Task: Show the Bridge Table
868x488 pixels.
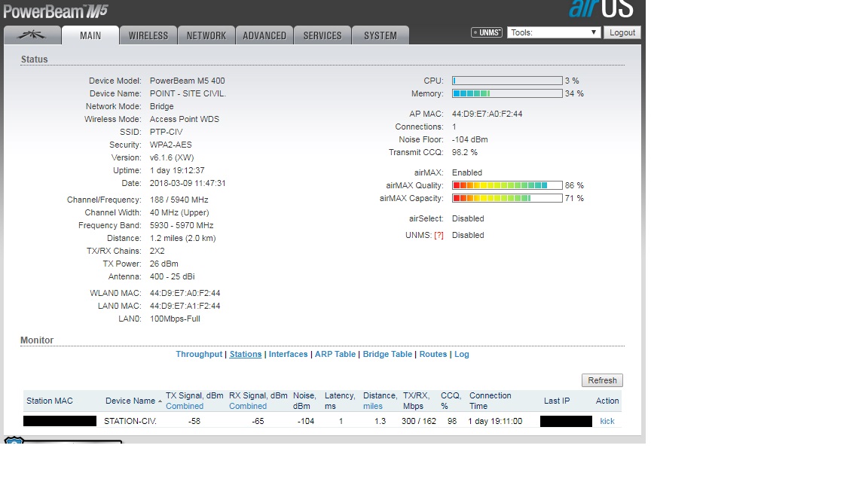Action: coord(387,354)
